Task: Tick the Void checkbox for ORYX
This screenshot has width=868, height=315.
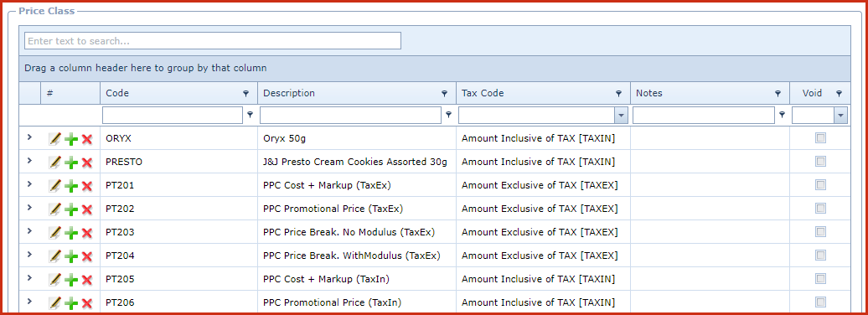Action: [820, 138]
